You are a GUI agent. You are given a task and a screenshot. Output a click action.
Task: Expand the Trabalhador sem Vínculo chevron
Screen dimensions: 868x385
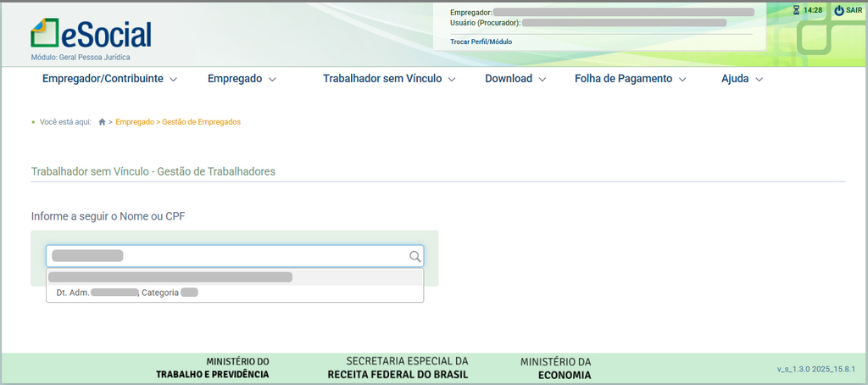pos(452,80)
